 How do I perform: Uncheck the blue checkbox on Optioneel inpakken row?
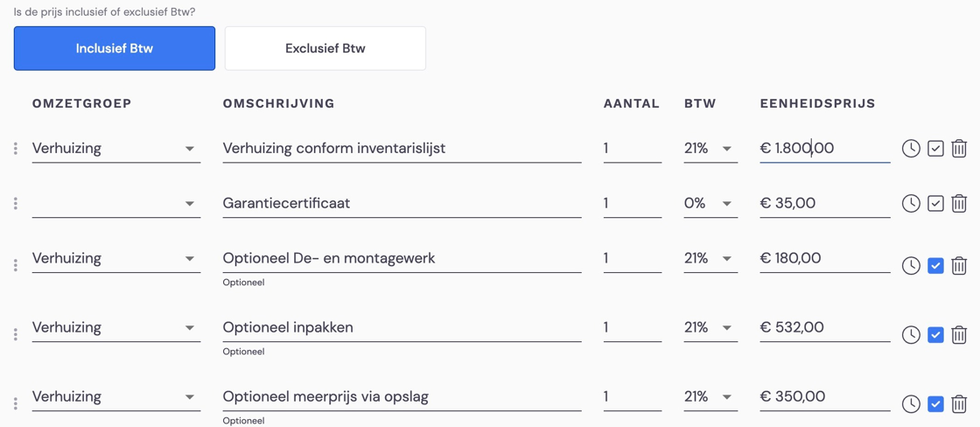935,335
